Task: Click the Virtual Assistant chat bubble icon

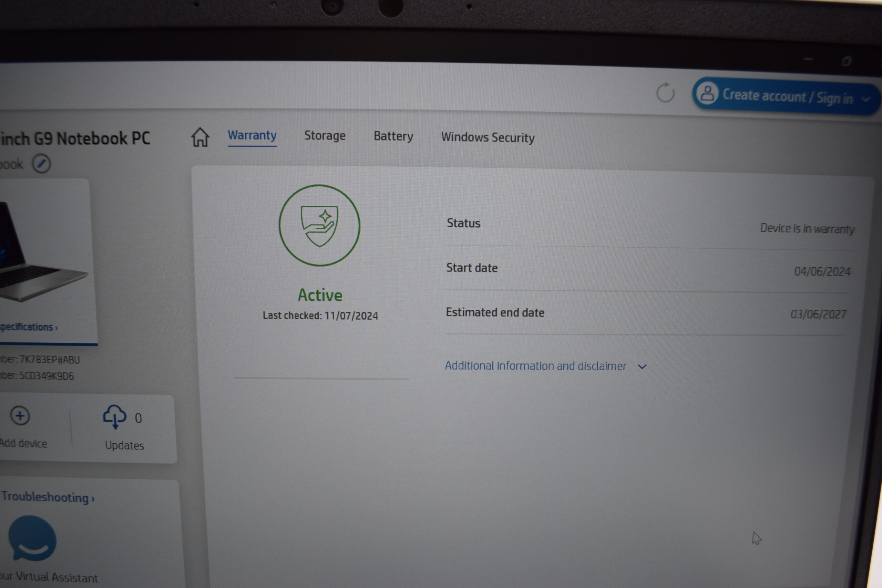Action: pos(33,538)
